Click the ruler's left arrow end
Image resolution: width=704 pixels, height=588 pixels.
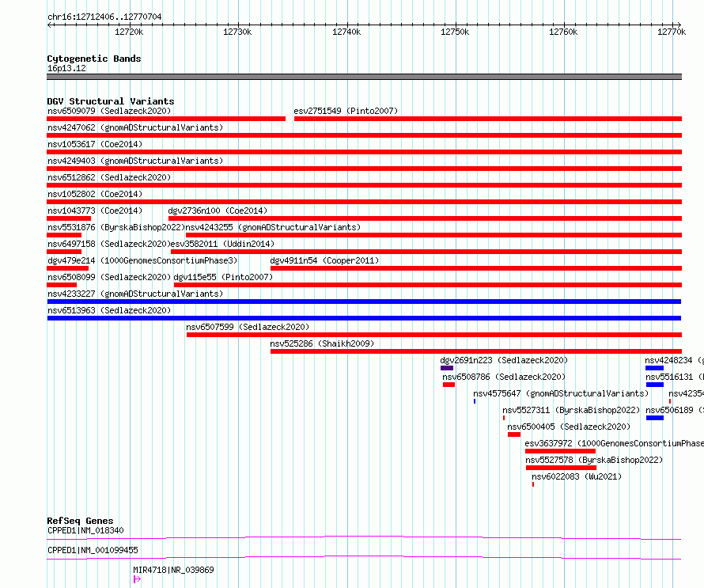pos(49,25)
